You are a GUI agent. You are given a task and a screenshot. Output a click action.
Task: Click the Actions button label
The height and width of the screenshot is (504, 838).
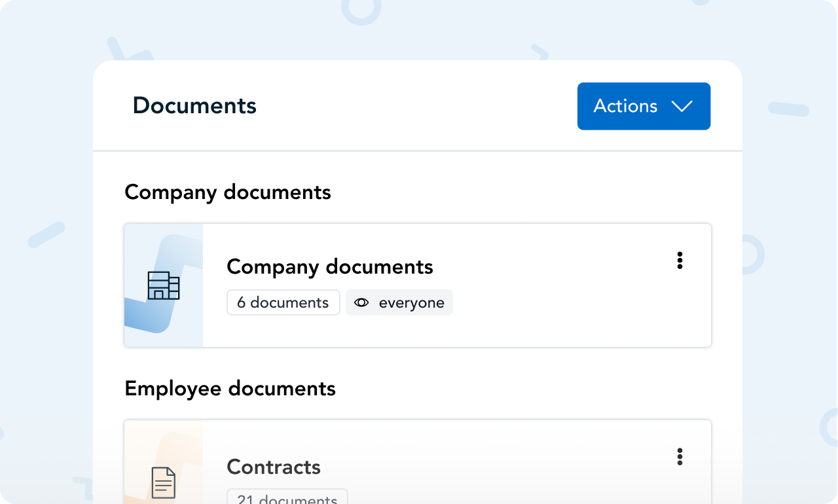625,106
